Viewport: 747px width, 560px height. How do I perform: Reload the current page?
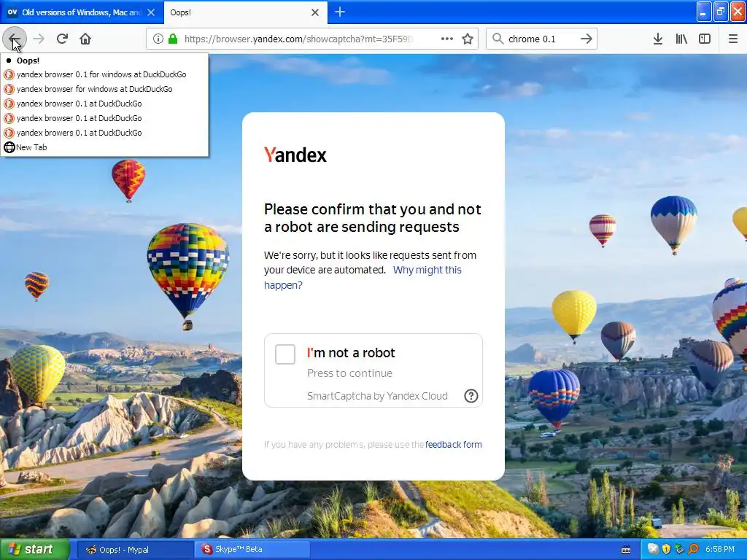[62, 39]
